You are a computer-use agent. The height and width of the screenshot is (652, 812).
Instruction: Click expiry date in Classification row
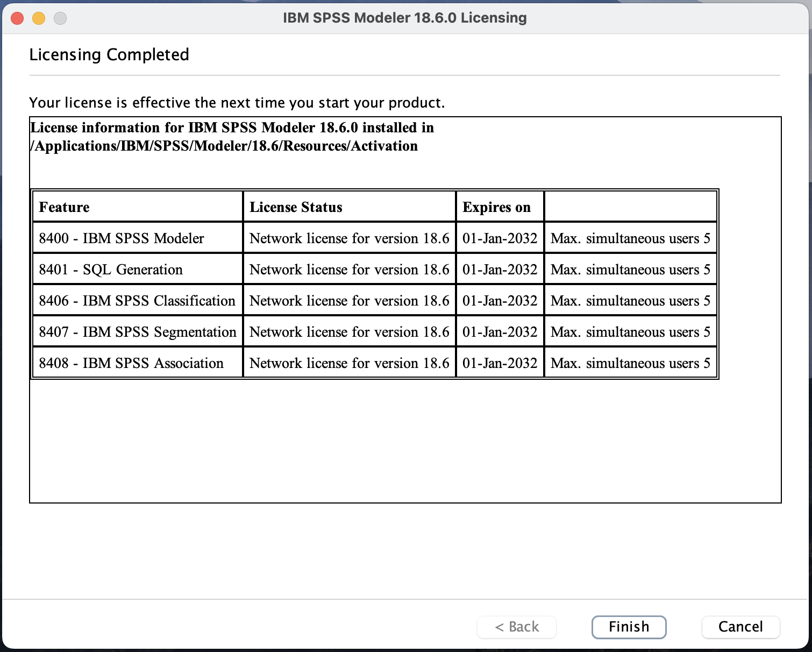(500, 301)
